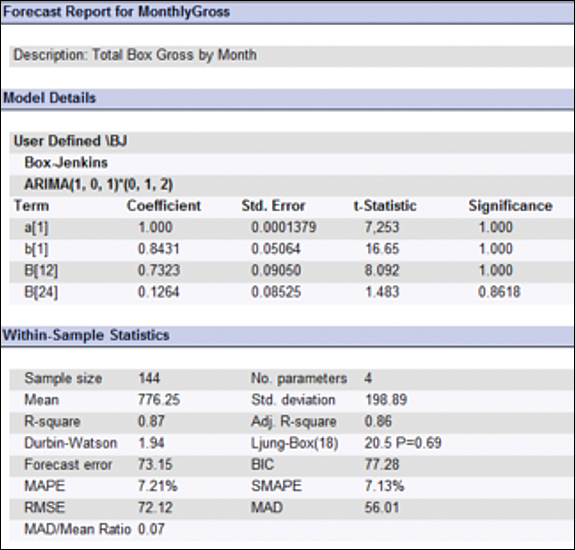Click the standard error value 0.08525

click(x=276, y=292)
